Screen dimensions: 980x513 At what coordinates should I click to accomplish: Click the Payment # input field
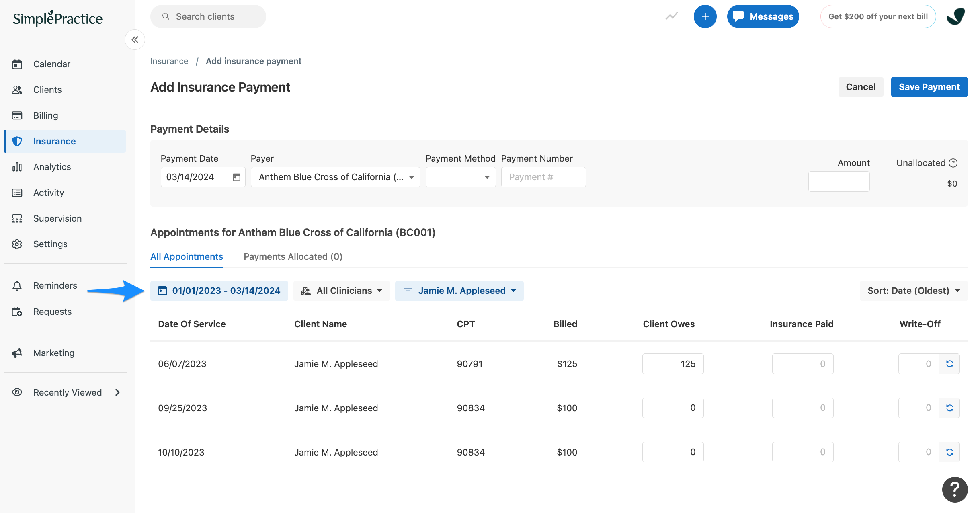(x=543, y=177)
